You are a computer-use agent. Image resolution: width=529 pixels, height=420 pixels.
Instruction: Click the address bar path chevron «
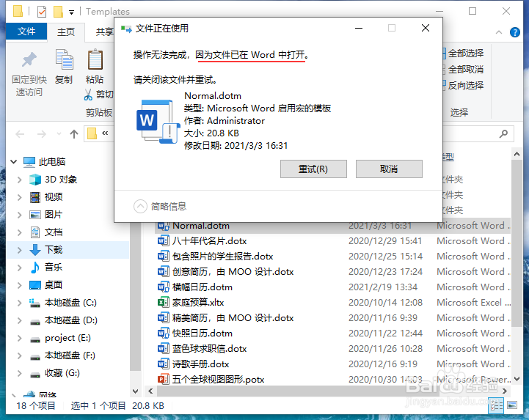105,133
